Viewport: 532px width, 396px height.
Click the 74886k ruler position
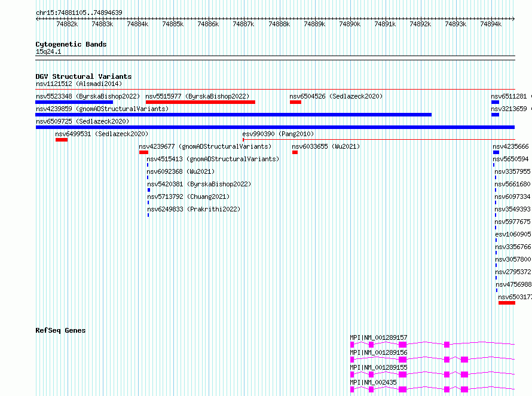(x=209, y=24)
